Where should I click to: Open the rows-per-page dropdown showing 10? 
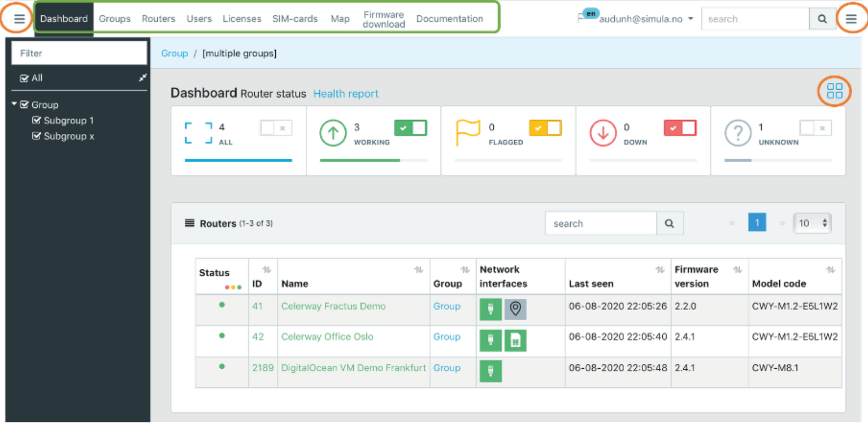coord(812,223)
